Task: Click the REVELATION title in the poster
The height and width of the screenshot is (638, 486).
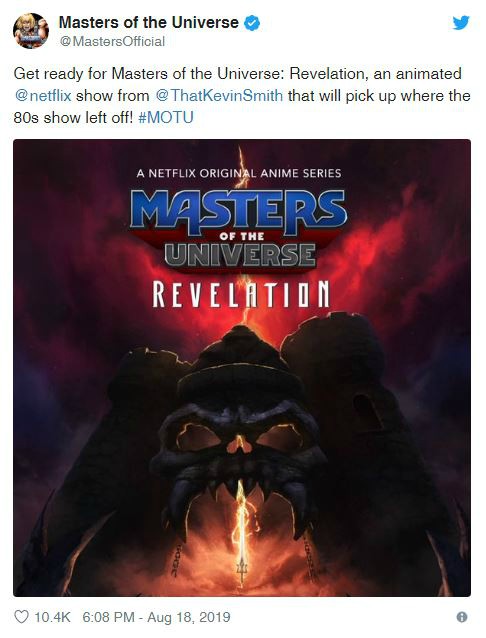Action: coord(241,294)
